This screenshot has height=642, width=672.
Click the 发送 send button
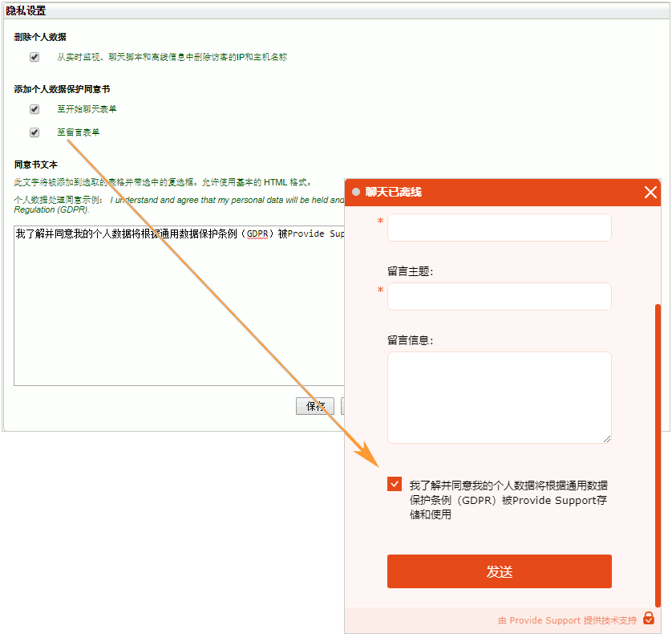[x=500, y=571]
